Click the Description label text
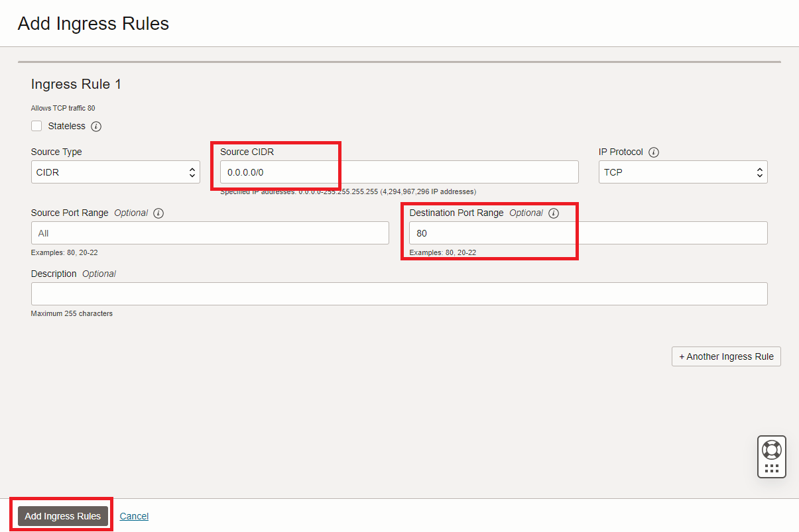The image size is (799, 532). click(x=54, y=274)
